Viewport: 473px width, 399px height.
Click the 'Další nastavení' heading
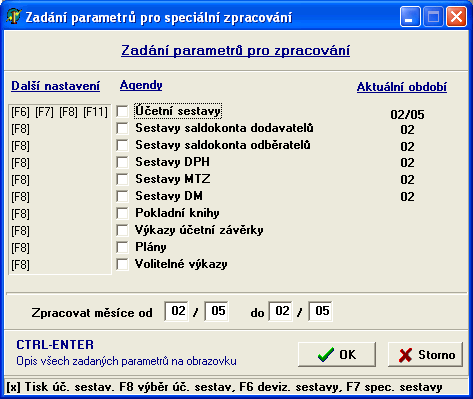pyautogui.click(x=56, y=86)
